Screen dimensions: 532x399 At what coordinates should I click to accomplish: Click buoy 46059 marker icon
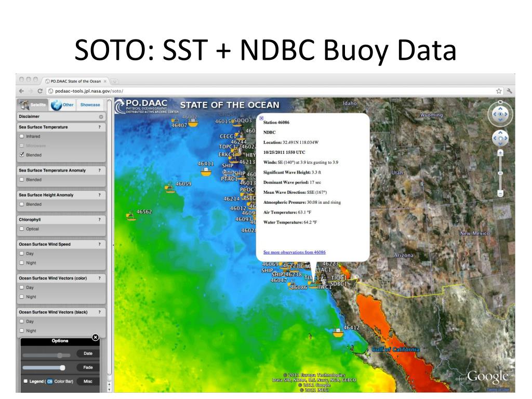click(x=170, y=188)
